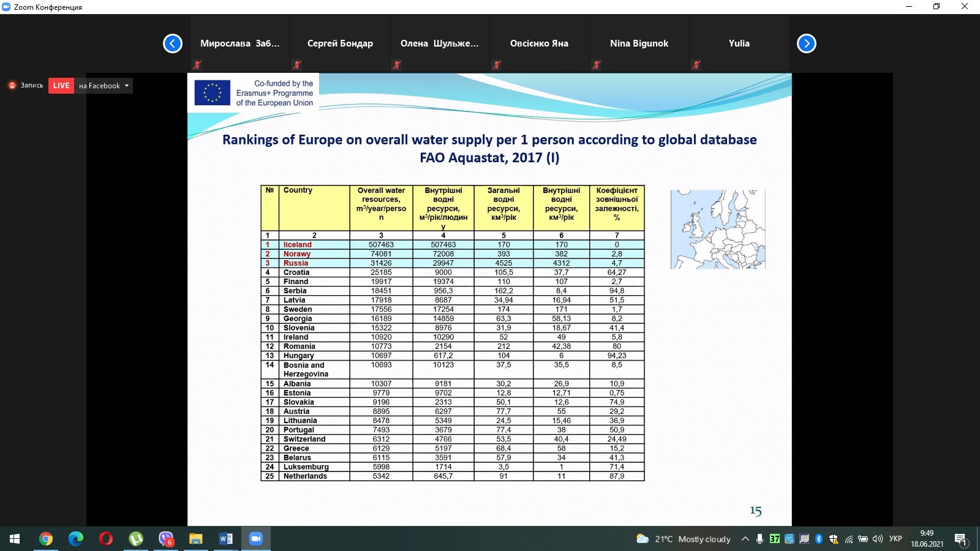Screen dimensions: 980x551
Task: Click the Europe map image on the slide
Action: tap(718, 230)
